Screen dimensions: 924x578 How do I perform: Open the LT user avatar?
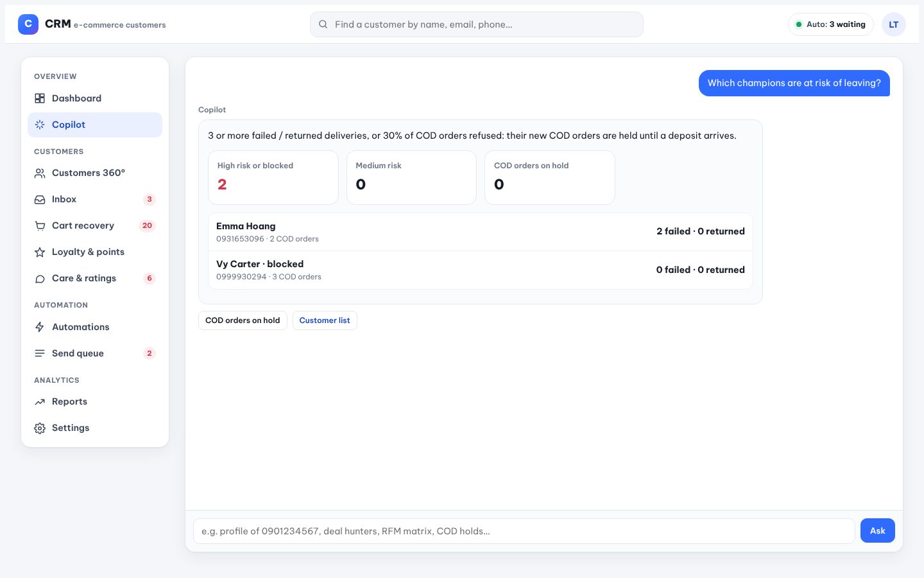894,24
